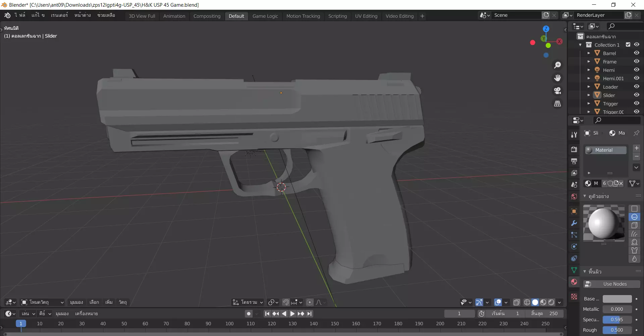
Task: Switch to the Game Logic workspace tab
Action: (265, 16)
